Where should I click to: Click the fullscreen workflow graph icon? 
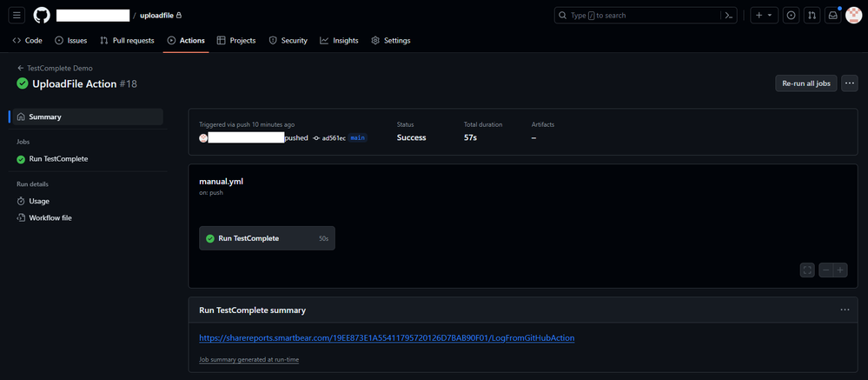pyautogui.click(x=807, y=270)
